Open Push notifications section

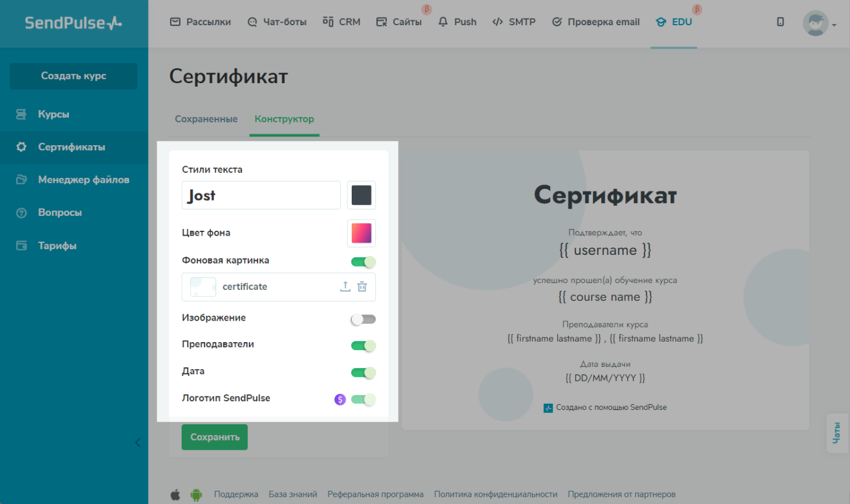coord(457,22)
